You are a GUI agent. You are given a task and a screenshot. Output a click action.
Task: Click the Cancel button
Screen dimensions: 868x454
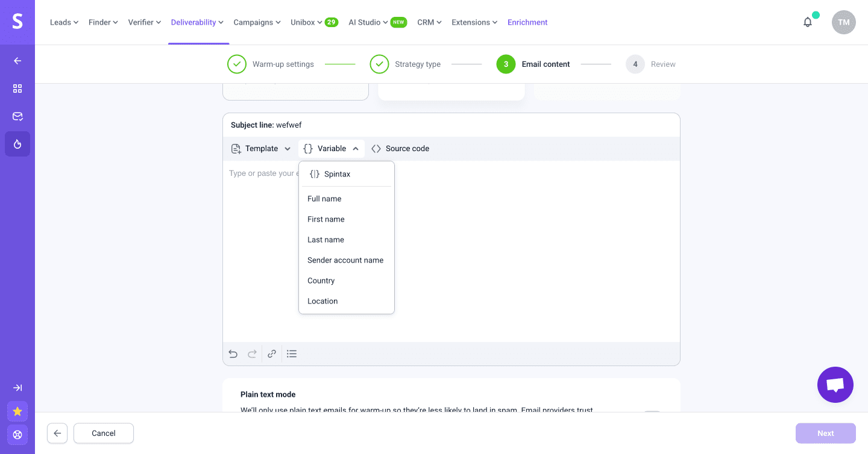pos(104,433)
